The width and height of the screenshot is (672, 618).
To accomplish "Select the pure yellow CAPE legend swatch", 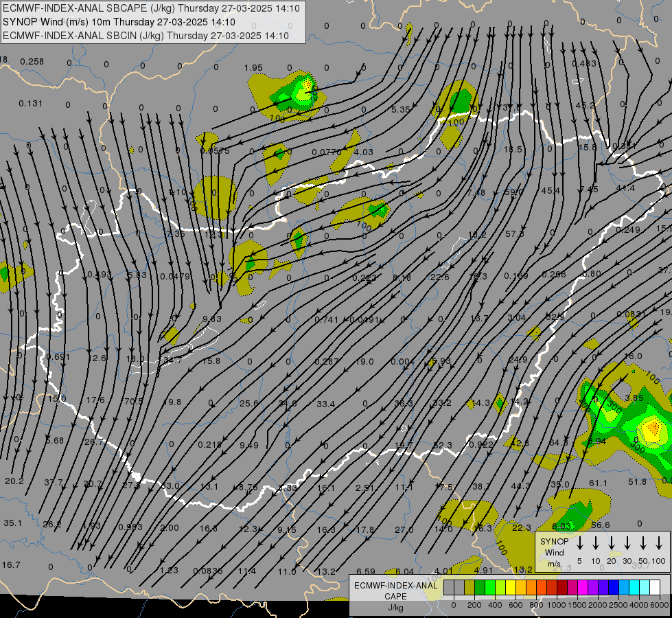I will (x=511, y=588).
